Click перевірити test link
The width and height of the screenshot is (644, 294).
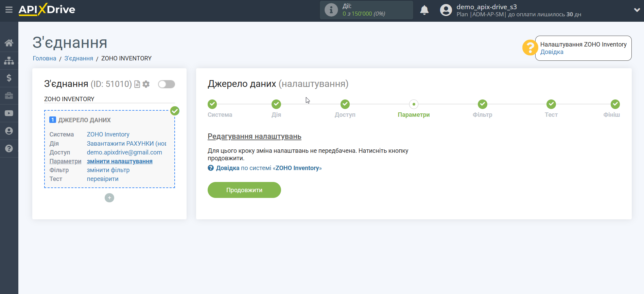pyautogui.click(x=103, y=179)
